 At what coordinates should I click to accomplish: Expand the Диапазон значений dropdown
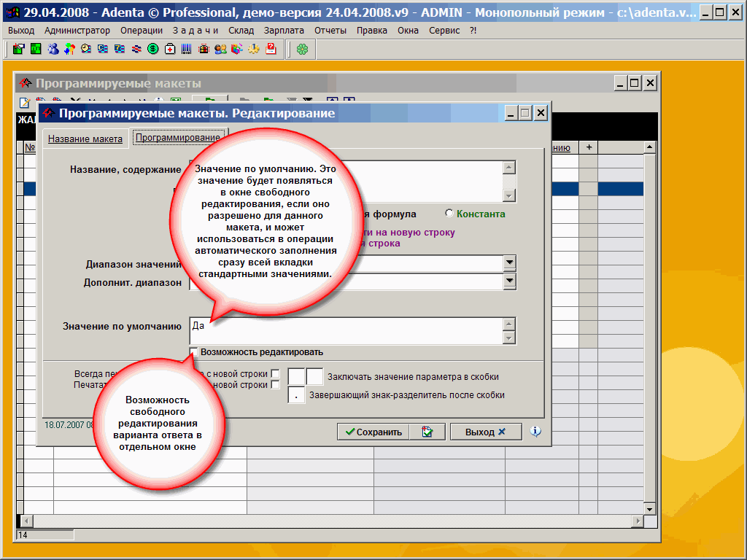pos(509,263)
